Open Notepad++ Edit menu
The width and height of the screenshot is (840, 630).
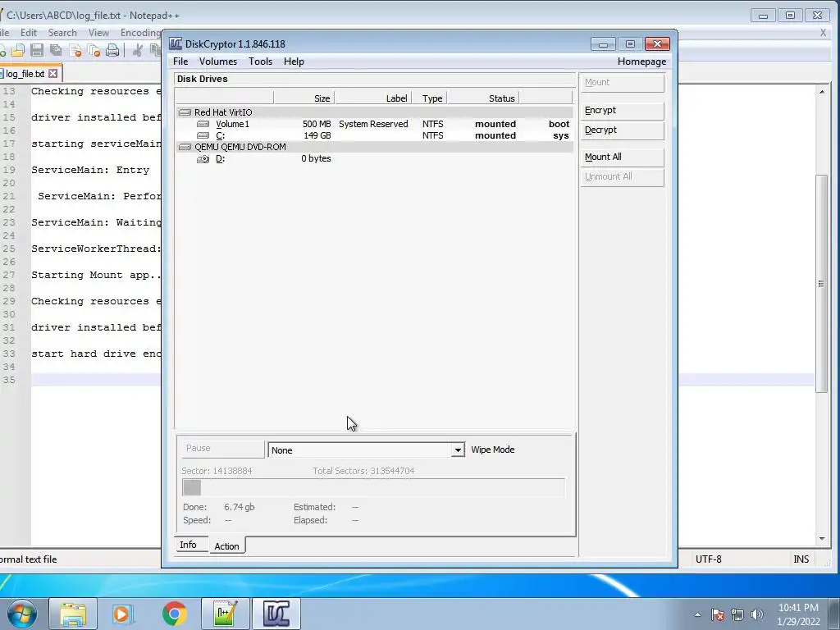coord(29,33)
